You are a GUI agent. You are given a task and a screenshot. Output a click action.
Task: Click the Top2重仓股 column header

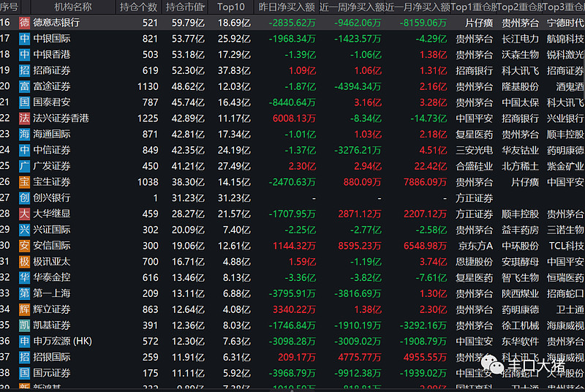(x=520, y=7)
